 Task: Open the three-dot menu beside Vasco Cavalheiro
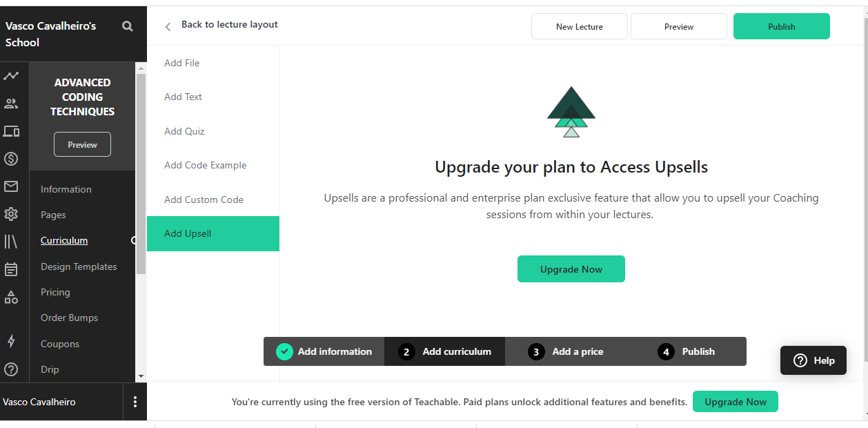click(135, 402)
